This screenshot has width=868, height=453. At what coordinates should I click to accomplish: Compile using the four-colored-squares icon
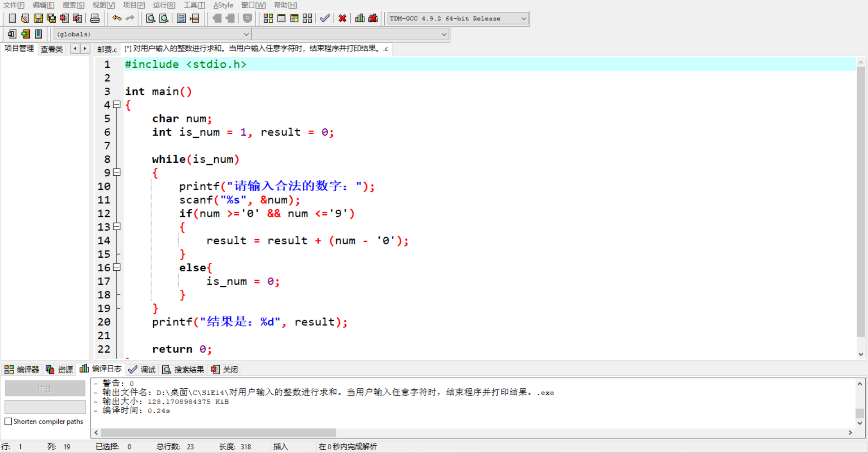pos(268,18)
